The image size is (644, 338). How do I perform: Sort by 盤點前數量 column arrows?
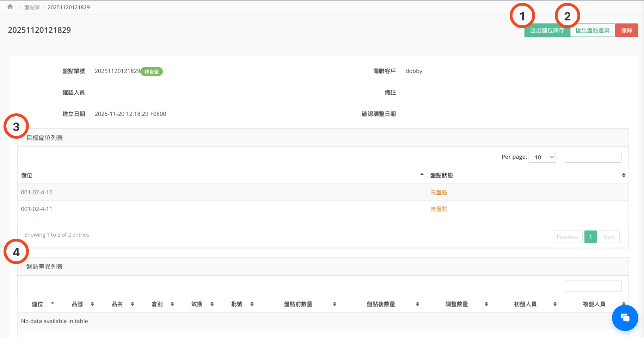click(x=335, y=304)
